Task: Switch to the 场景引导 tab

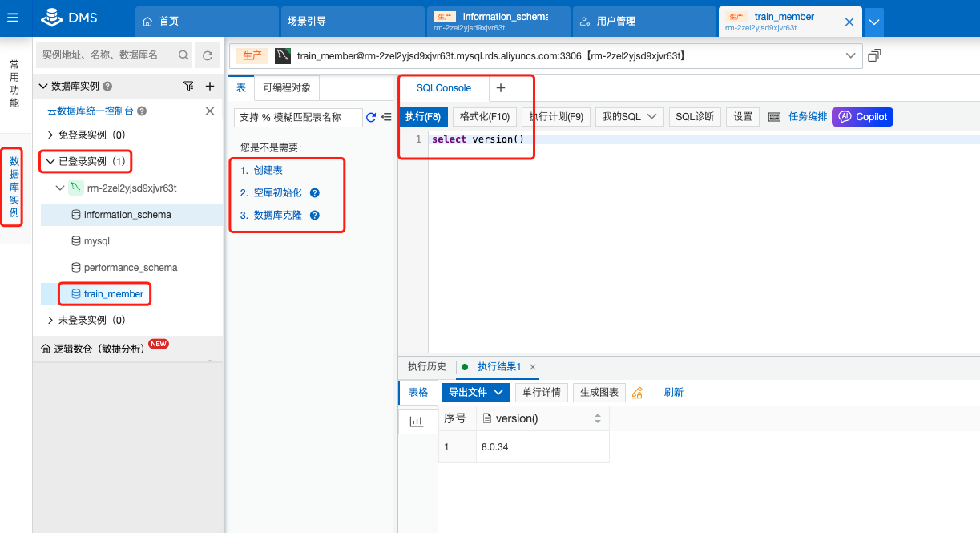Action: [x=353, y=22]
